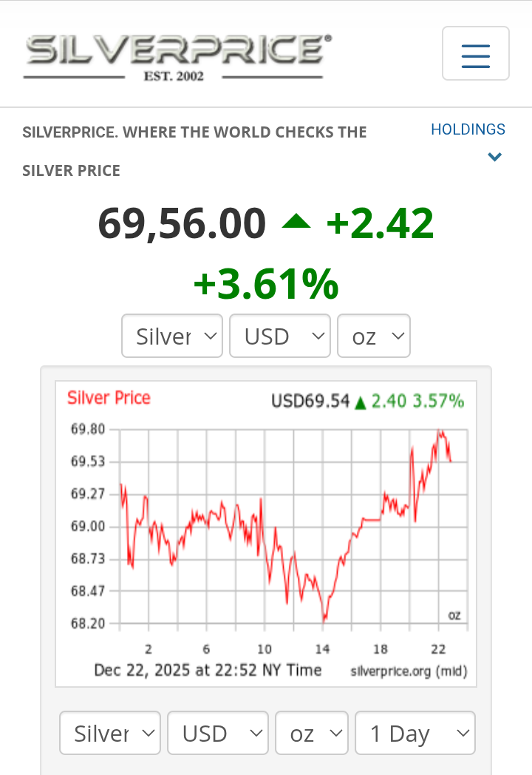The width and height of the screenshot is (532, 775).
Task: Click the SilverPrice logo
Action: [x=178, y=55]
